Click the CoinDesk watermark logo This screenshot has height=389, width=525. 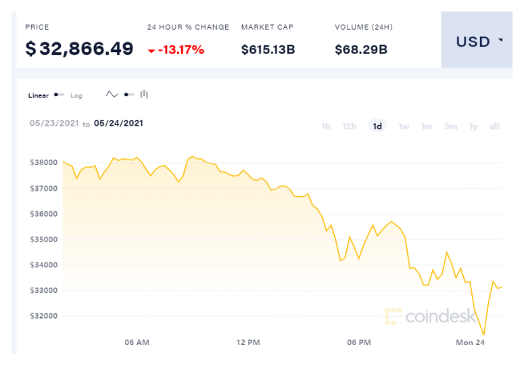(430, 316)
